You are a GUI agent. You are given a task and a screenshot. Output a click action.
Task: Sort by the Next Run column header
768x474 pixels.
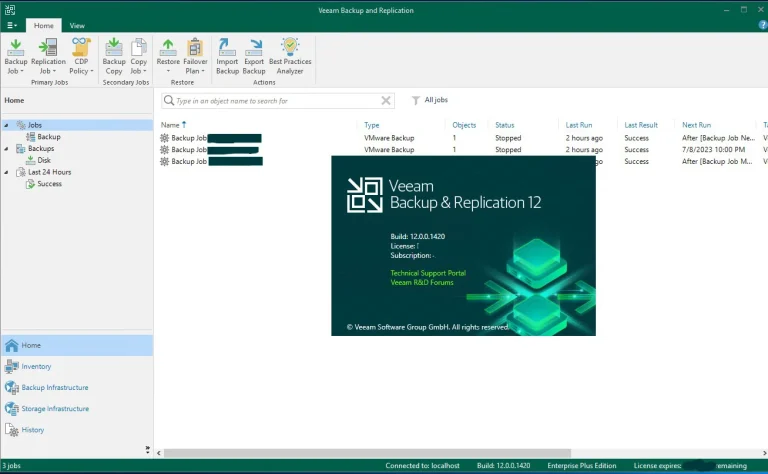coord(696,125)
